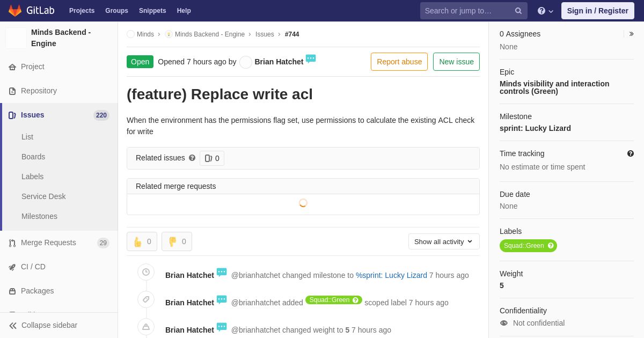The height and width of the screenshot is (338, 644).
Task: Click the related issues count badge
Action: [x=212, y=158]
